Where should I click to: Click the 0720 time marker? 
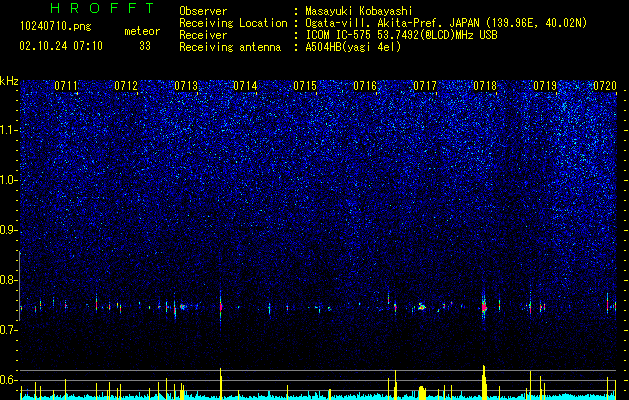pos(605,86)
